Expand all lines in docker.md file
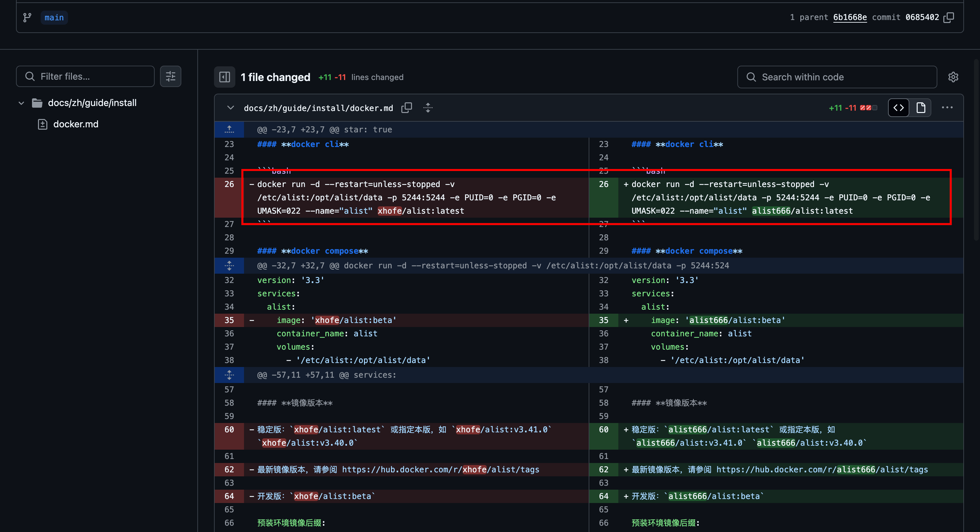Screen dimensions: 980x532 [428, 108]
